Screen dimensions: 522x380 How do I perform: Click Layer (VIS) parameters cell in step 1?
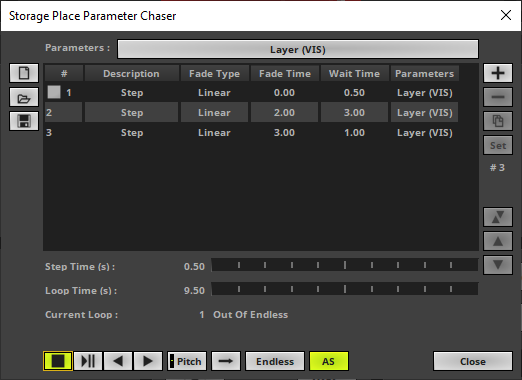tap(425, 92)
